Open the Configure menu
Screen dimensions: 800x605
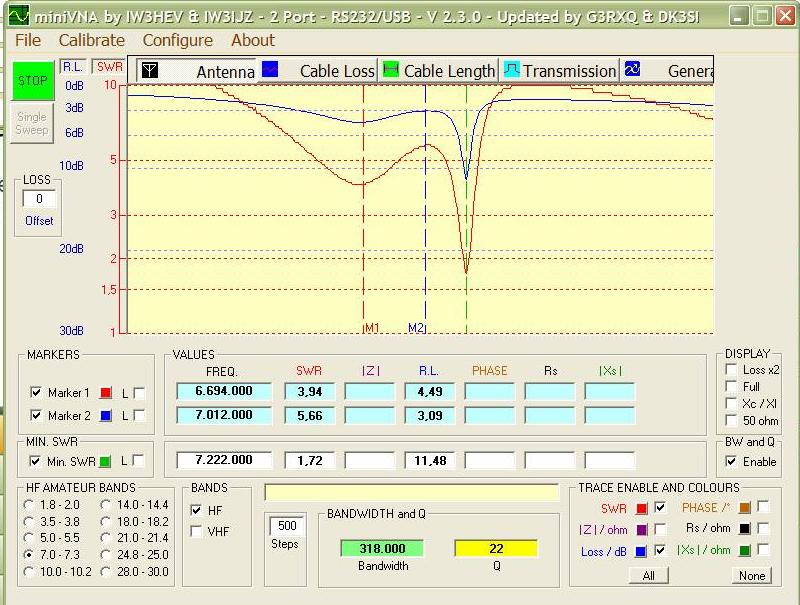pyautogui.click(x=178, y=40)
